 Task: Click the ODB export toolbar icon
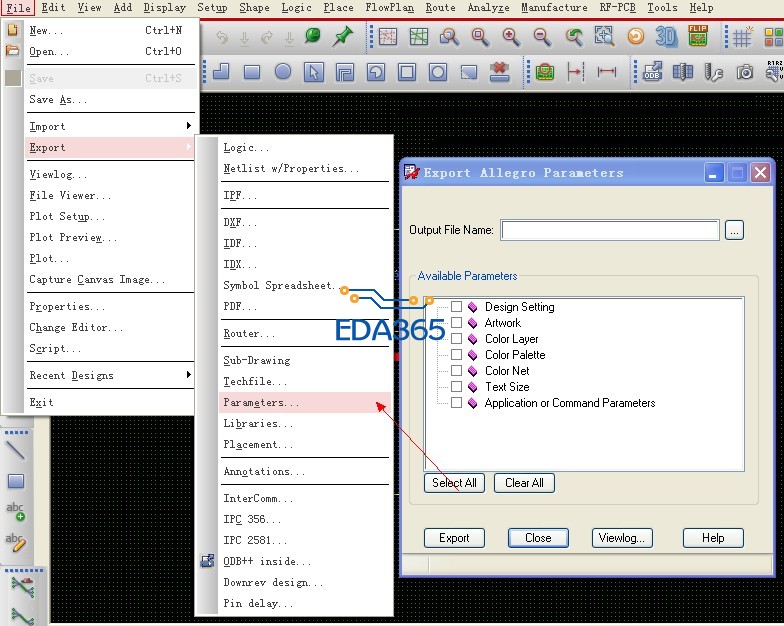pos(652,72)
